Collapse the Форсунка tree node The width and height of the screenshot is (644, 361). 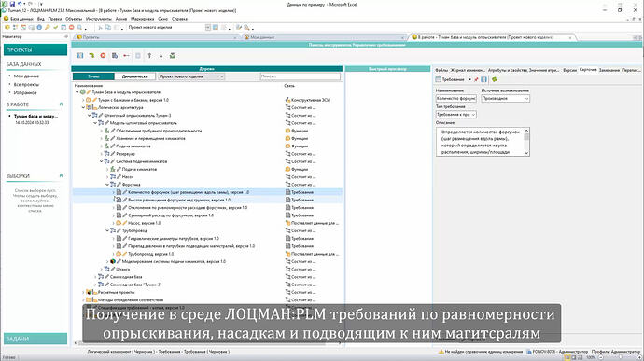[x=107, y=185]
